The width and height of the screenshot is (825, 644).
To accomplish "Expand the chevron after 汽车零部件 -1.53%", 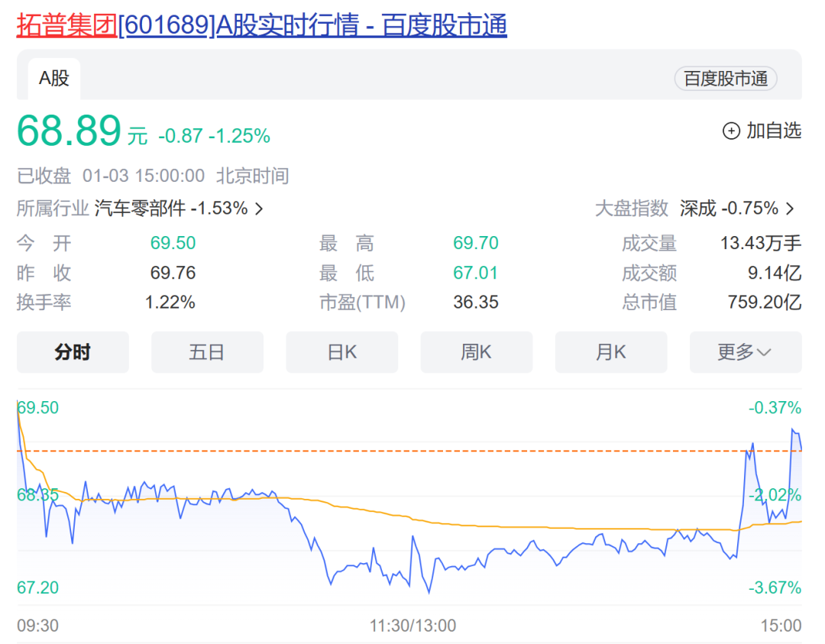I will point(259,209).
